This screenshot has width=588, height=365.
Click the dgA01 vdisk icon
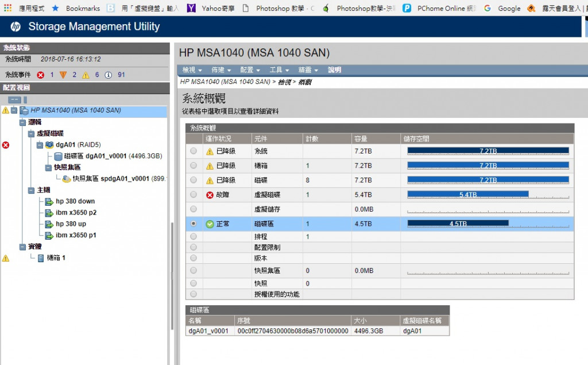click(49, 145)
